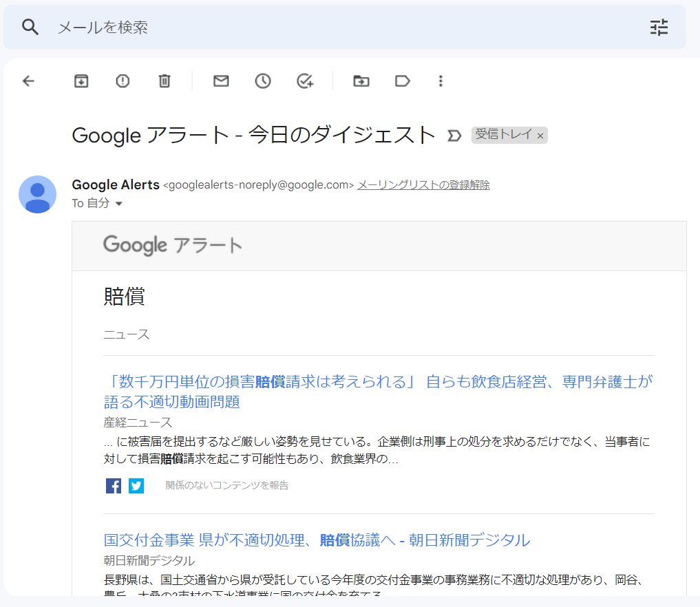Share first article on Facebook
700x607 pixels.
click(114, 486)
